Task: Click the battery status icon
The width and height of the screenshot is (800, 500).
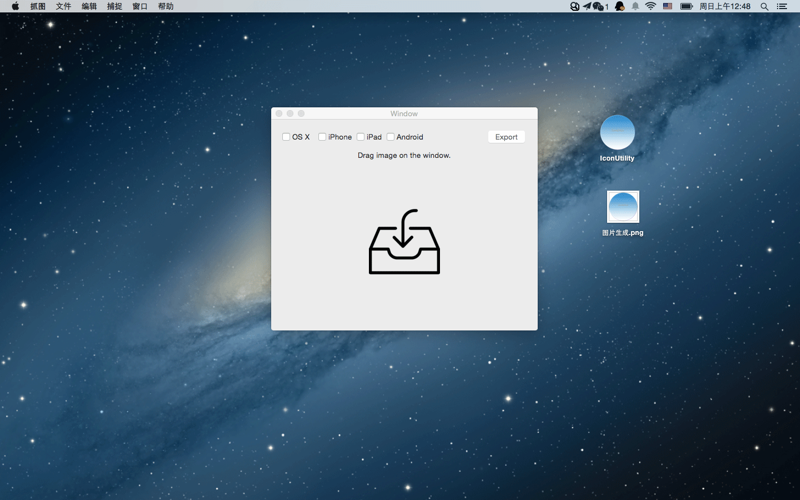Action: (687, 6)
